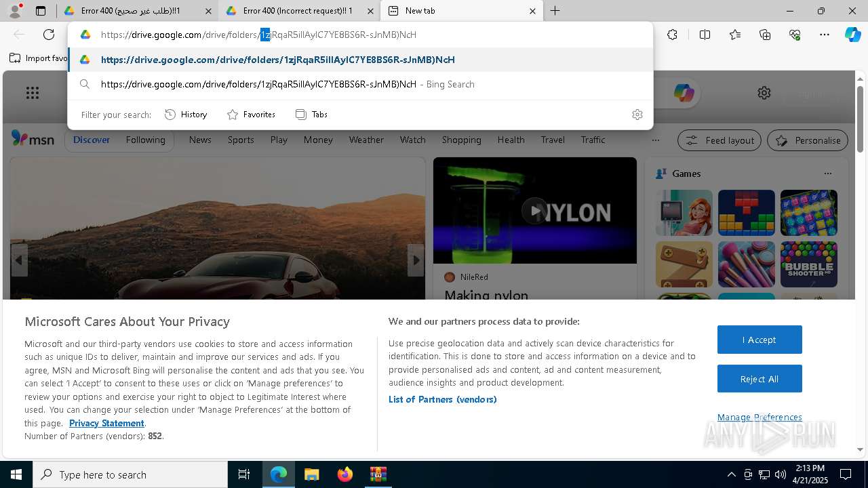Click inside the address bar URL field
This screenshot has width=868, height=488.
(x=360, y=35)
